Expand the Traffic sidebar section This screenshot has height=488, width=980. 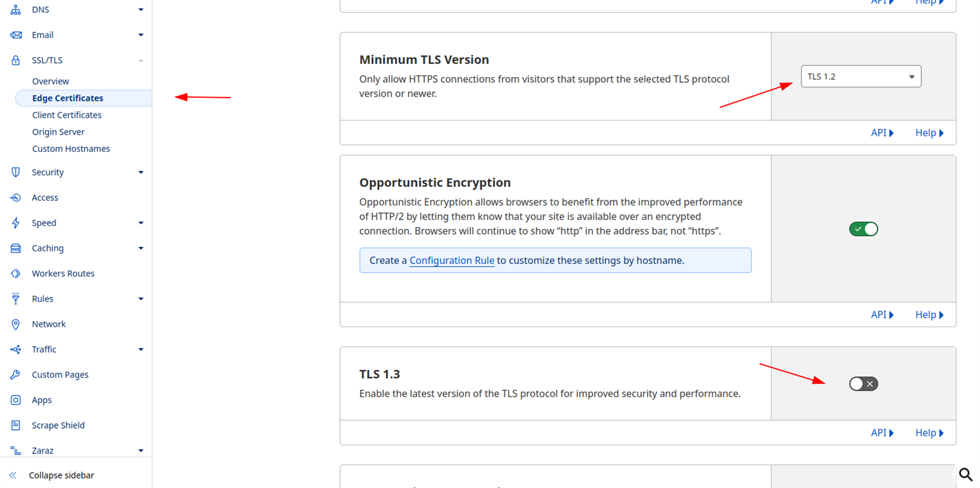(140, 350)
